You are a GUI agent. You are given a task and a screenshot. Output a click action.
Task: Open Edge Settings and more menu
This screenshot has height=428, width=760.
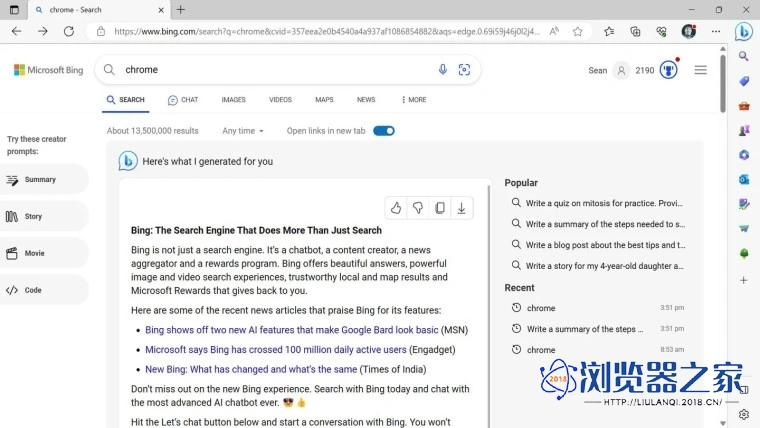click(716, 32)
